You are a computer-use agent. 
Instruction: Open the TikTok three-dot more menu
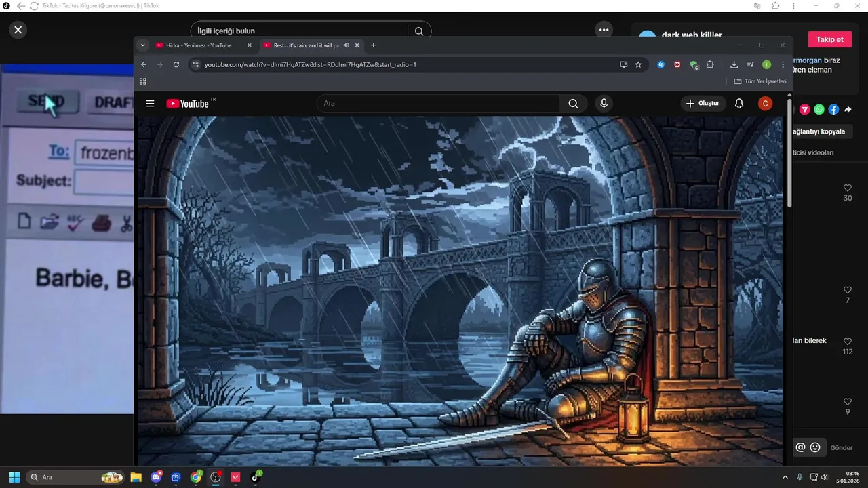point(604,30)
